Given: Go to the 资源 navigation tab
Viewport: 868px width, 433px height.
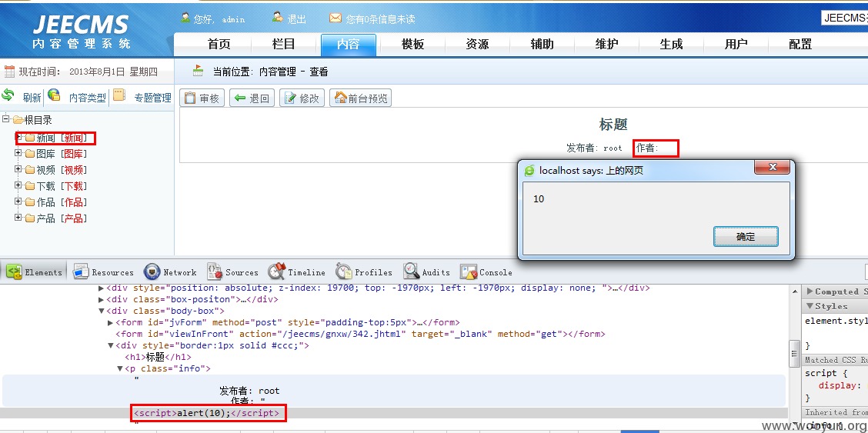Looking at the screenshot, I should click(x=477, y=45).
